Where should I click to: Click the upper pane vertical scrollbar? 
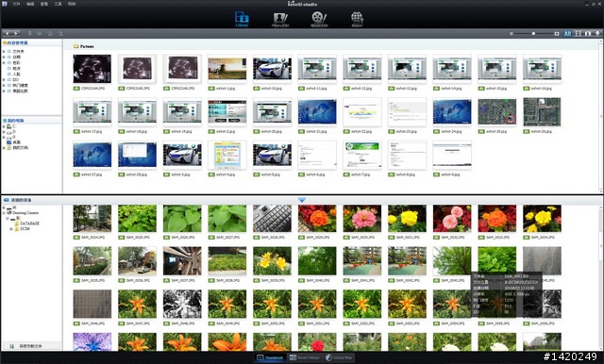(x=601, y=115)
